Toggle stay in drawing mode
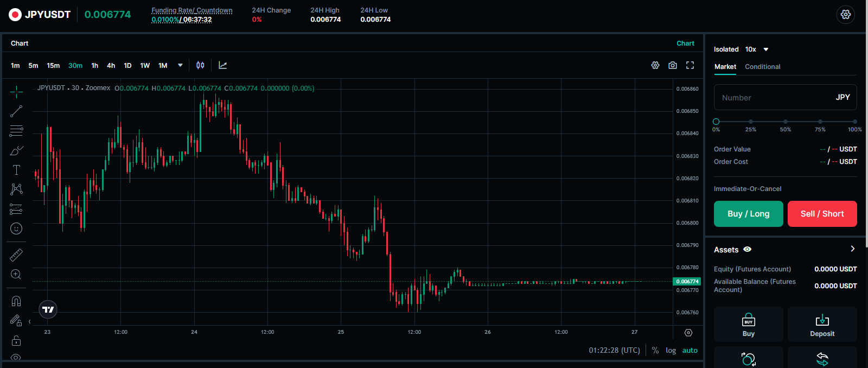This screenshot has height=368, width=868. click(x=16, y=321)
